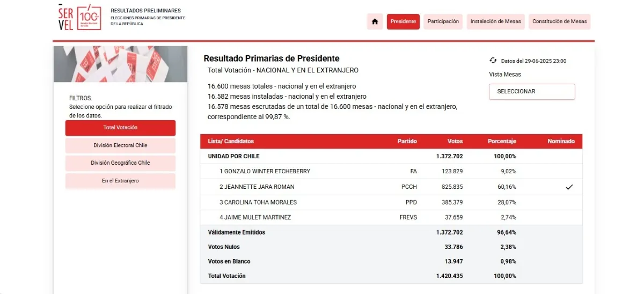The height and width of the screenshot is (294, 644).
Task: Click the nominated checkmark for Jeannette Jara
Action: 569,187
